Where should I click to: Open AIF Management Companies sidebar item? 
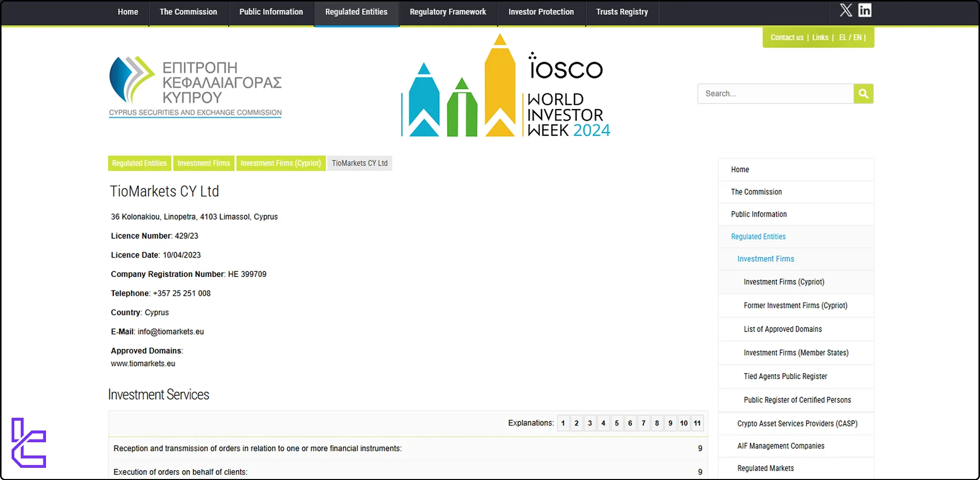796,446
